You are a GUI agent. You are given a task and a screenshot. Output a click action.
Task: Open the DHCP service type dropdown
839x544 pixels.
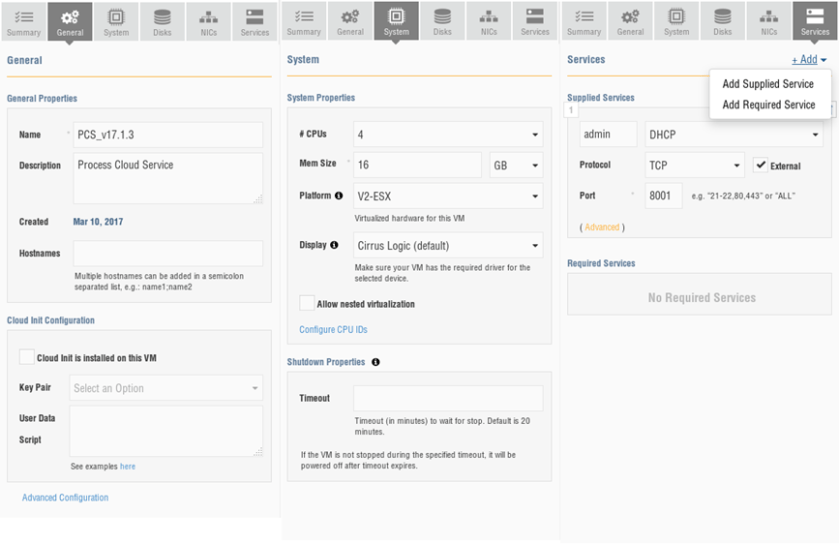pyautogui.click(x=734, y=134)
